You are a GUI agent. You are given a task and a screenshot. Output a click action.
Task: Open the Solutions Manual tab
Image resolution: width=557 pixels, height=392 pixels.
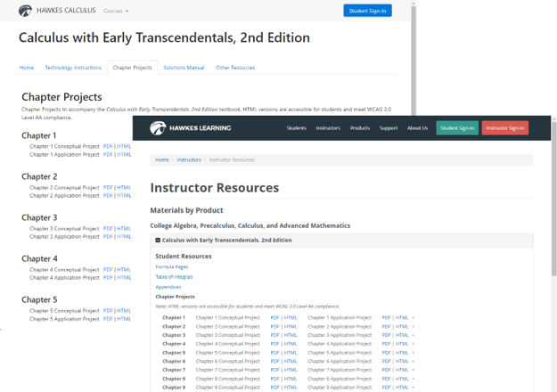point(184,68)
